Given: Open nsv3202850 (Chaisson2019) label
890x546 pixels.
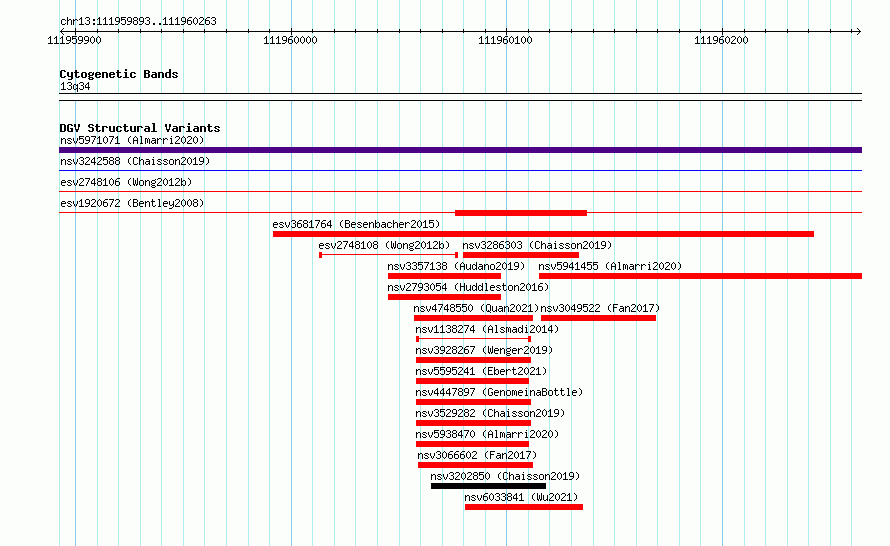Looking at the screenshot, I should coord(505,476).
